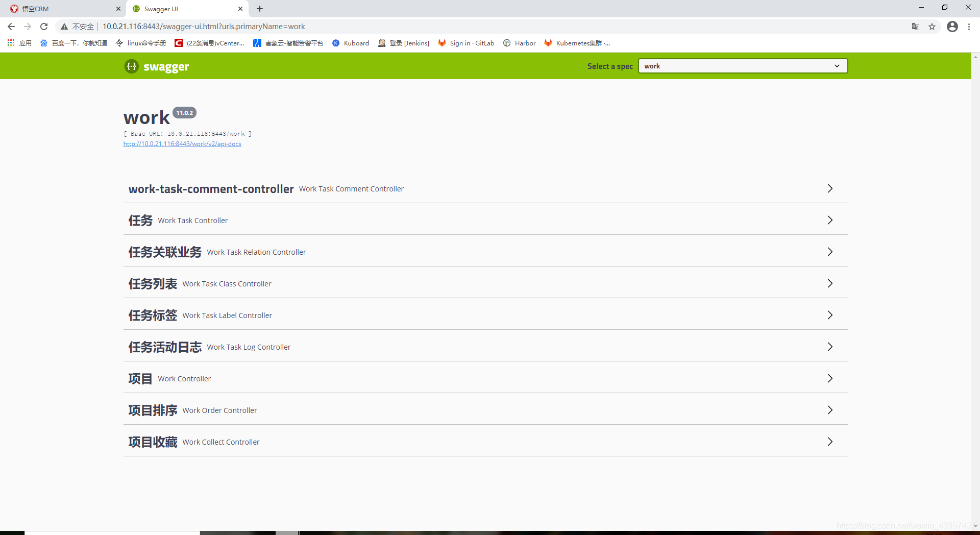Expand the Work Collect Controller arrow

830,442
